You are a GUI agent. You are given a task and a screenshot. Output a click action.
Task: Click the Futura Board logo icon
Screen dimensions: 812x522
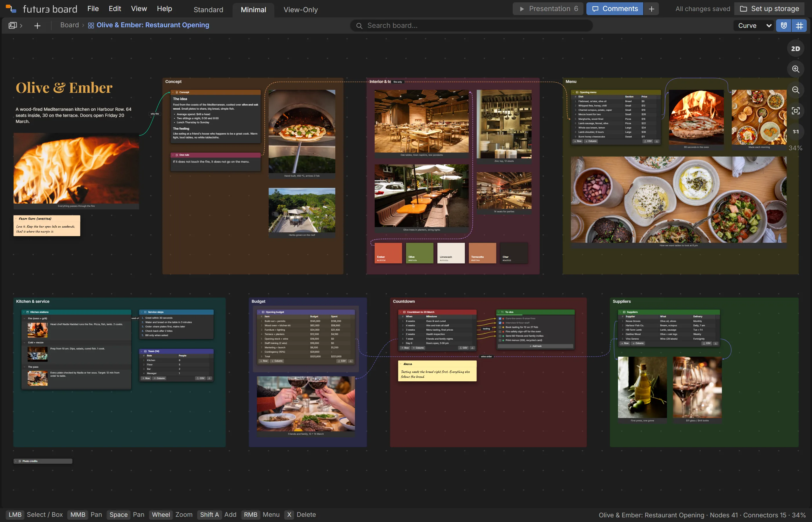(x=11, y=9)
